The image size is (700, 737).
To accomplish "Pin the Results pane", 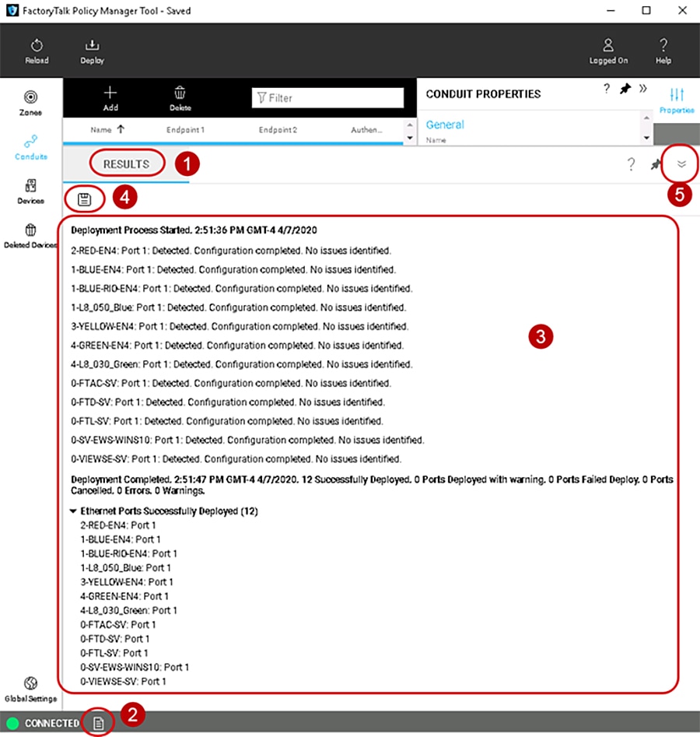I will 656,164.
